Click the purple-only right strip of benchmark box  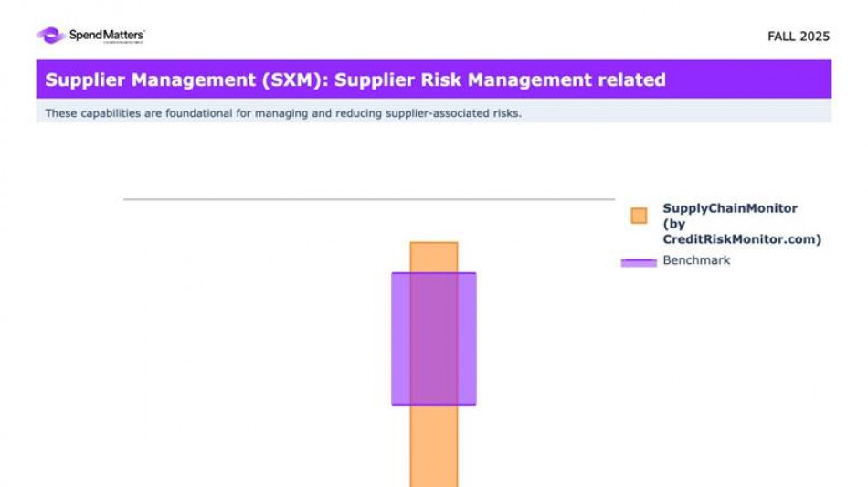click(467, 338)
